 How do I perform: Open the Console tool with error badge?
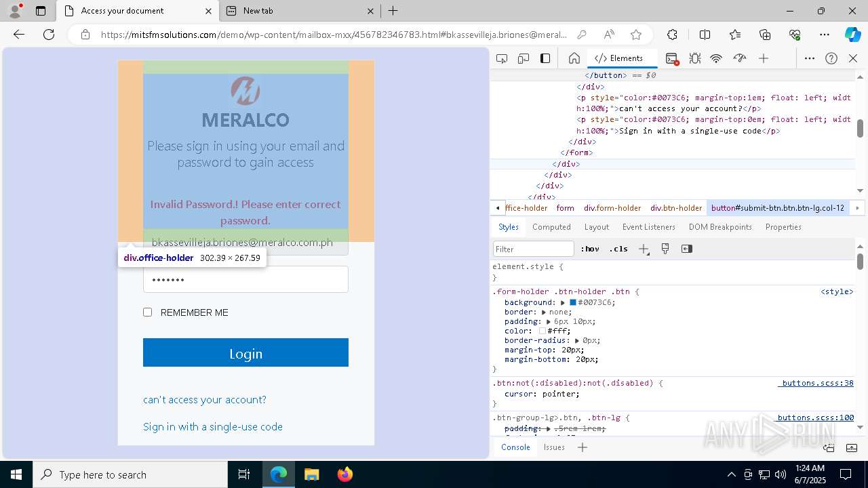(x=672, y=58)
